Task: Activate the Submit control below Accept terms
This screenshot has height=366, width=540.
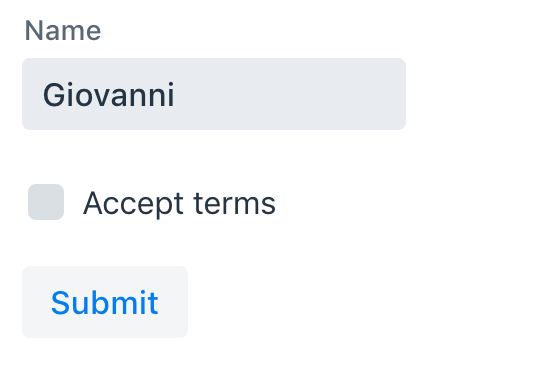Action: (x=105, y=302)
